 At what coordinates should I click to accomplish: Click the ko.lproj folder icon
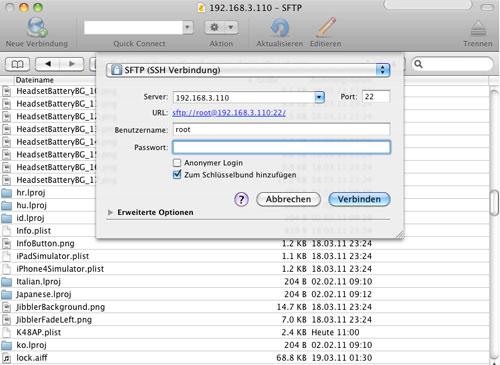6,345
